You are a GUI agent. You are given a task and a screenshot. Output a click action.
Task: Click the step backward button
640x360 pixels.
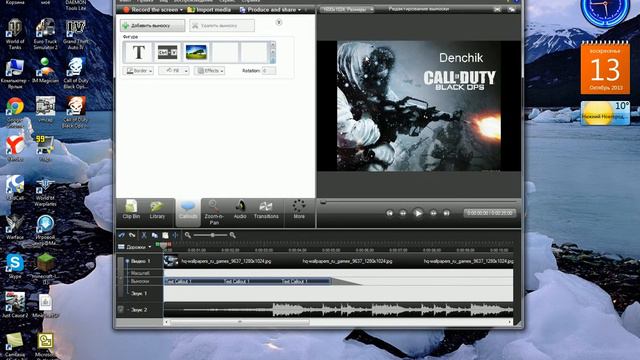(x=403, y=213)
